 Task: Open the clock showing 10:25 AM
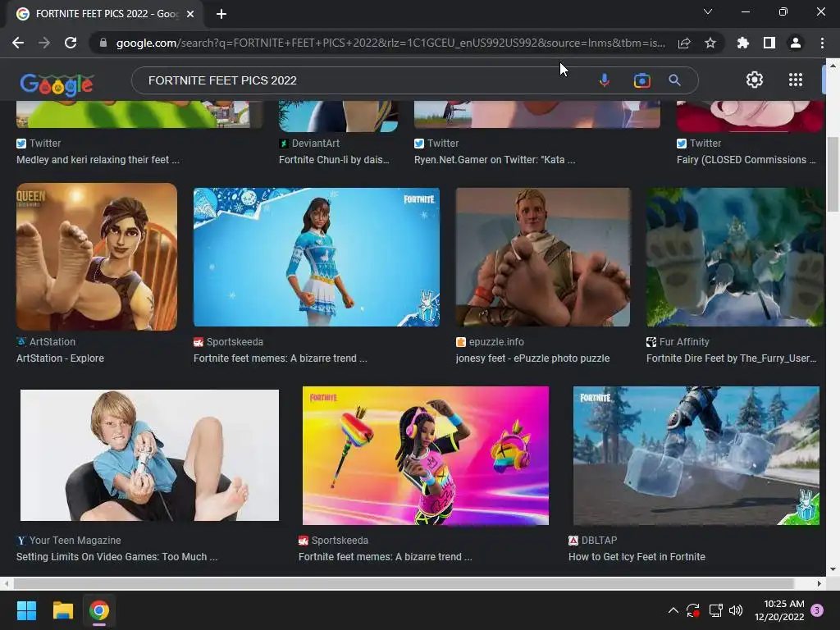pos(779,610)
